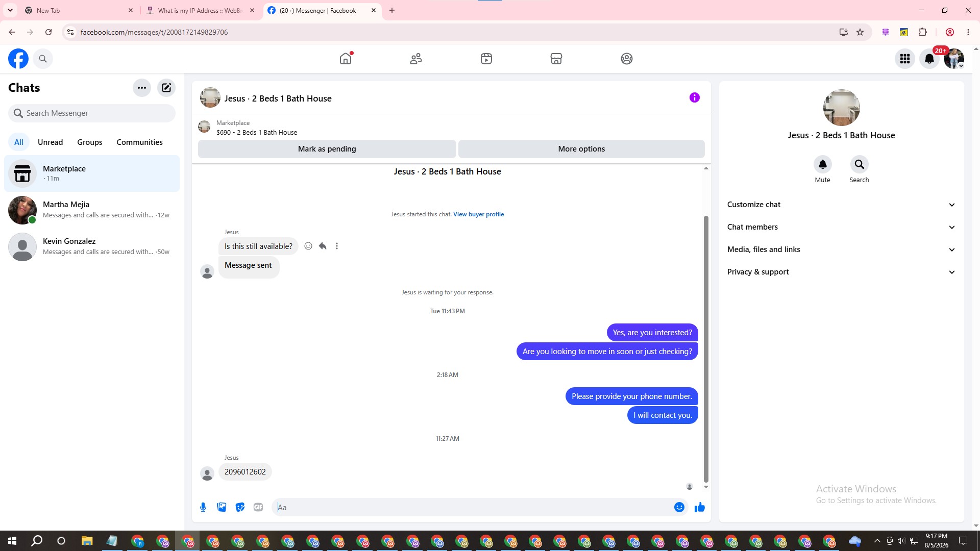Click the "Please provide your phone number." message

[x=632, y=396]
